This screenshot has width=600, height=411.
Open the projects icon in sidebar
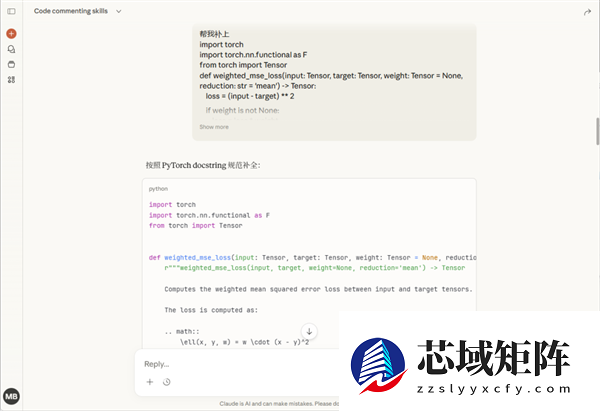(11, 64)
